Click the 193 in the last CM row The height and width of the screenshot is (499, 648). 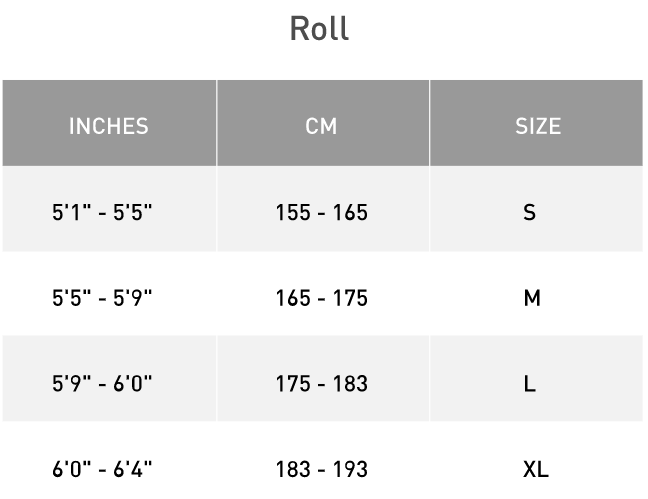350,469
